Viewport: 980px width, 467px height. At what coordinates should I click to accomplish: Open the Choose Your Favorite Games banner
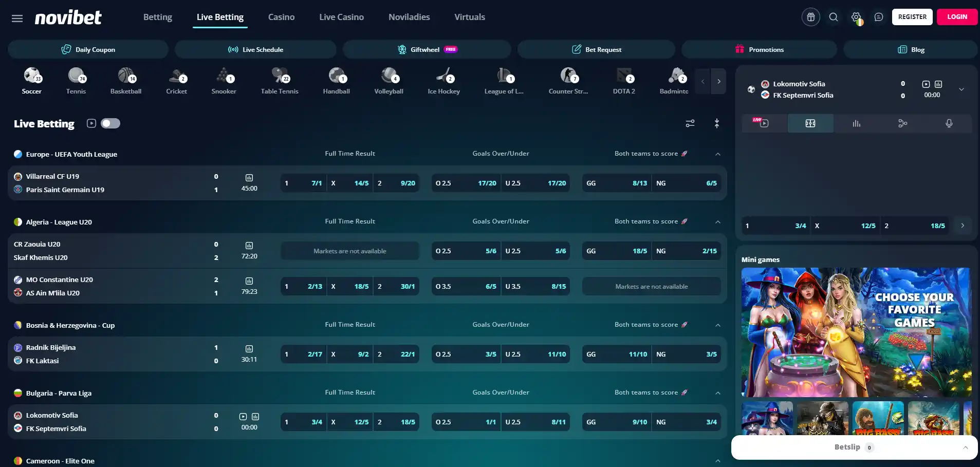point(856,332)
